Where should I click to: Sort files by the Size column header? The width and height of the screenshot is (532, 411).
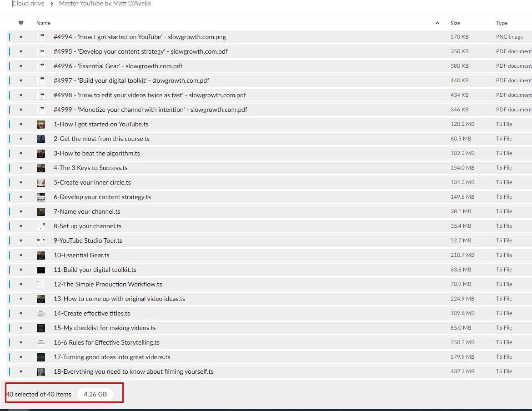coord(455,23)
